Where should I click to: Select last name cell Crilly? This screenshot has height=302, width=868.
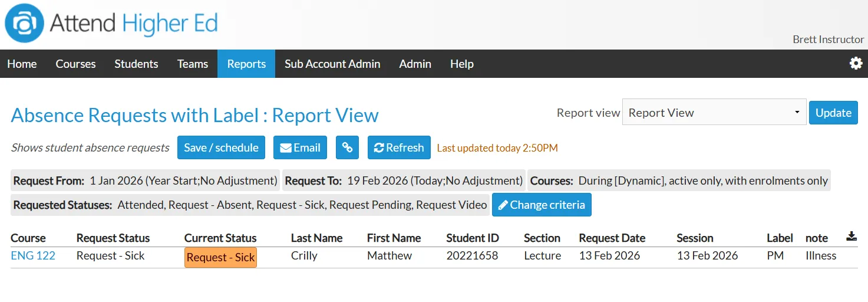(304, 255)
